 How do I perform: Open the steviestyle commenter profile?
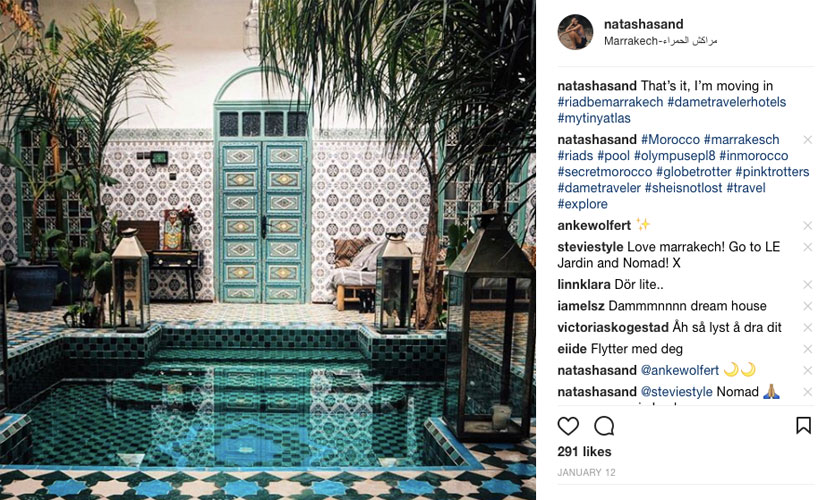click(590, 247)
